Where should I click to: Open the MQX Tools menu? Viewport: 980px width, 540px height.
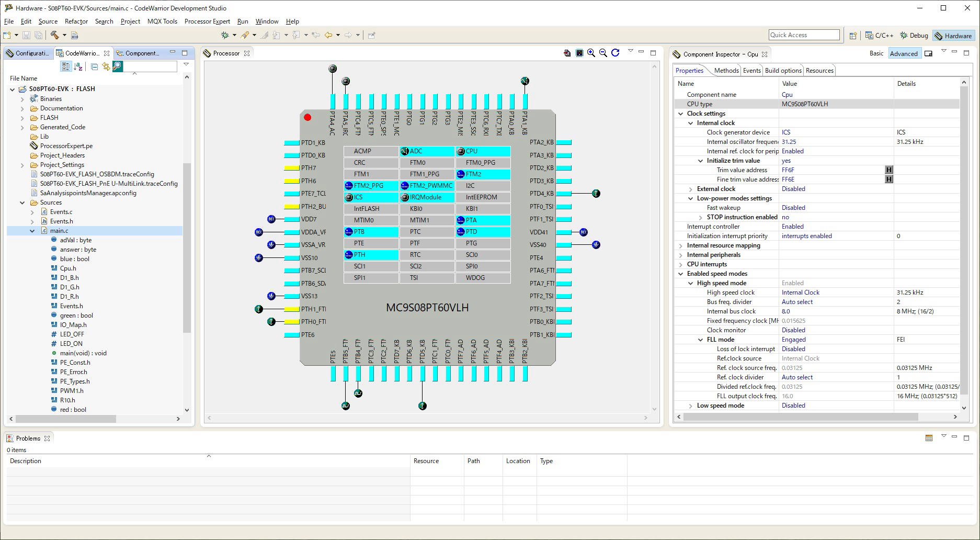162,21
